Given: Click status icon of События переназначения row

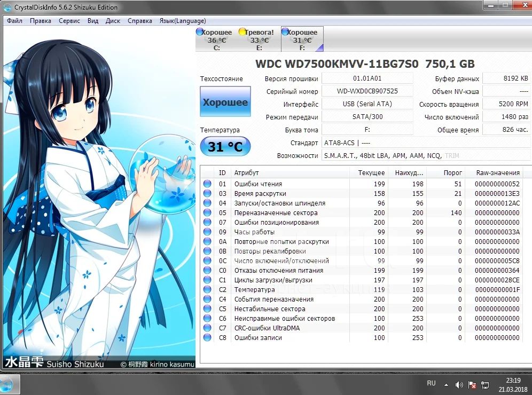Looking at the screenshot, I should [x=207, y=299].
